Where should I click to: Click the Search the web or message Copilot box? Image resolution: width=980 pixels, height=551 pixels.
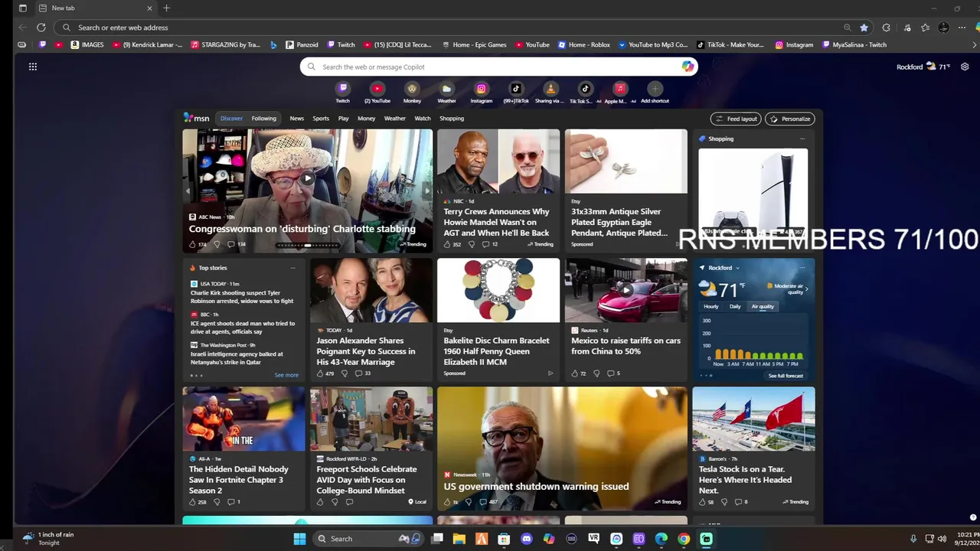498,67
